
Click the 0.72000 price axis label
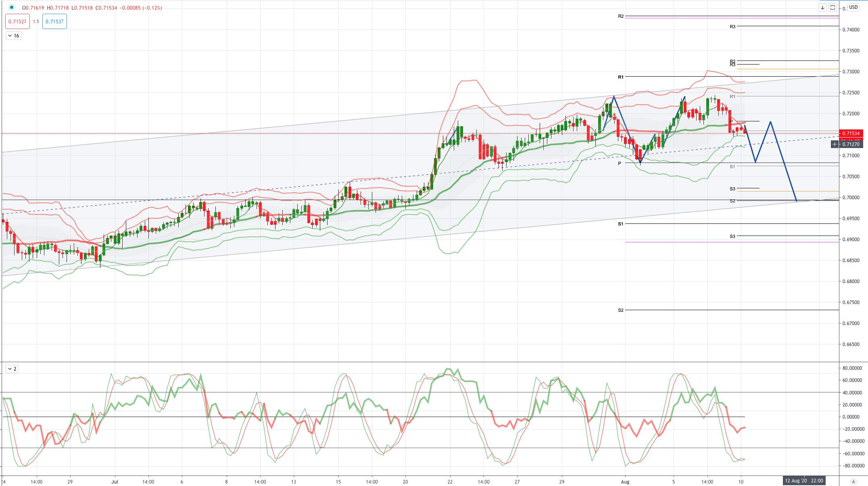coord(851,114)
